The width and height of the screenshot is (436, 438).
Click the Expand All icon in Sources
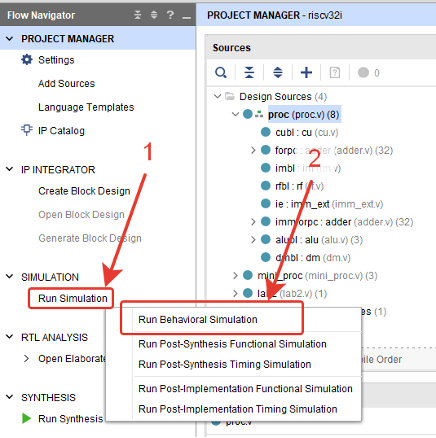pos(278,72)
